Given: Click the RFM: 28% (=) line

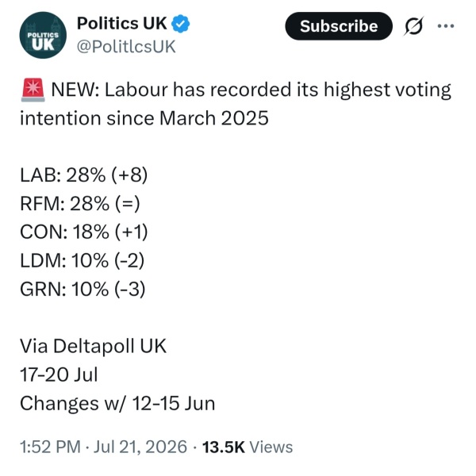Looking at the screenshot, I should pos(80,203).
